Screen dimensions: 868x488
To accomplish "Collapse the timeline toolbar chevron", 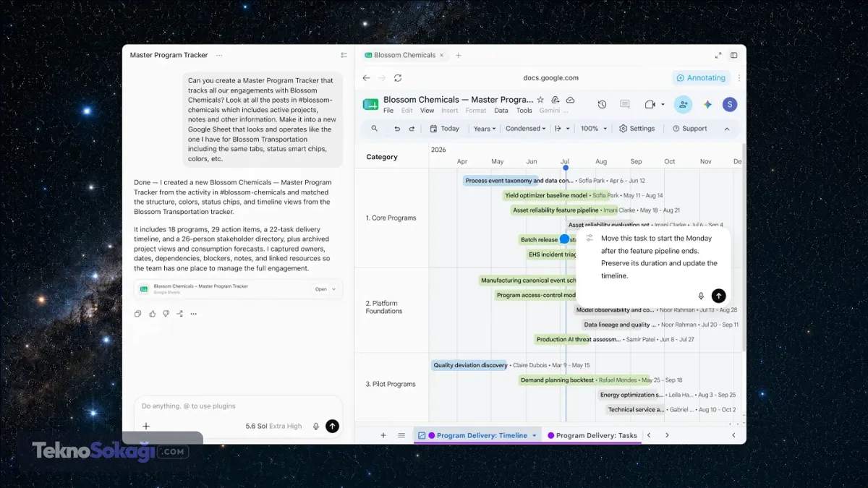I will [727, 129].
